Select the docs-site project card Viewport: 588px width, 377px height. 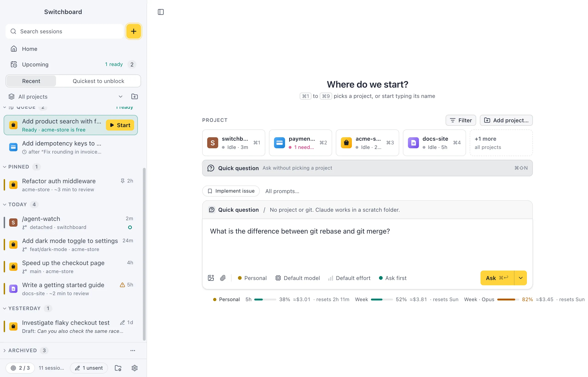pos(434,143)
